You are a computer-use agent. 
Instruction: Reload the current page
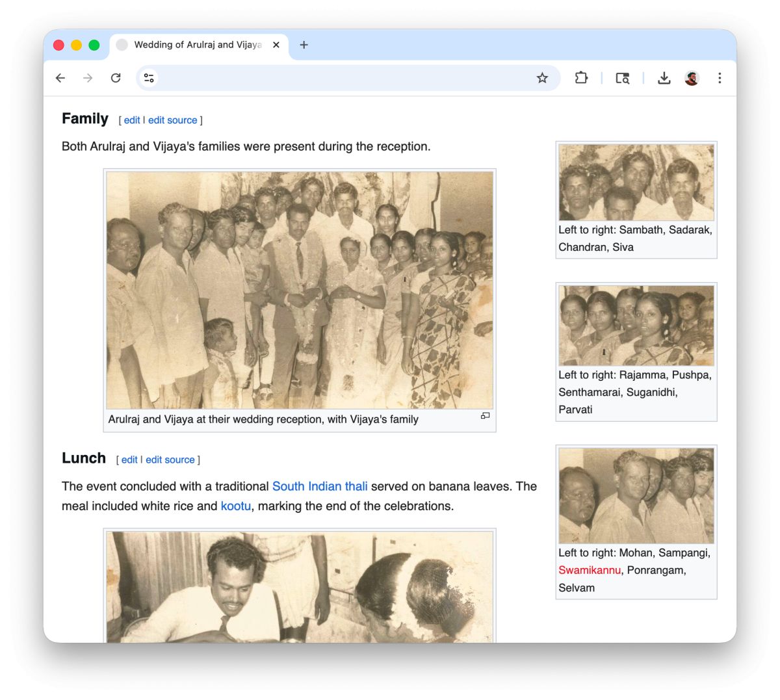pos(116,78)
